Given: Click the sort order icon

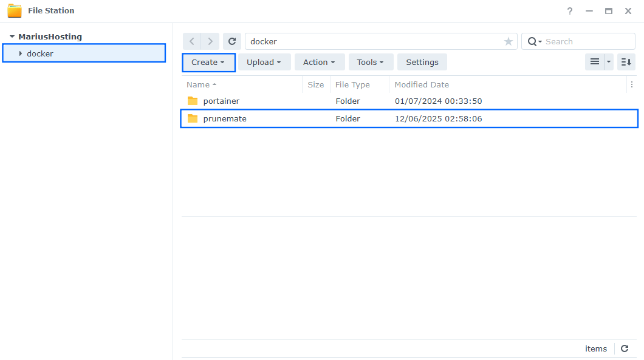Looking at the screenshot, I should click(626, 62).
